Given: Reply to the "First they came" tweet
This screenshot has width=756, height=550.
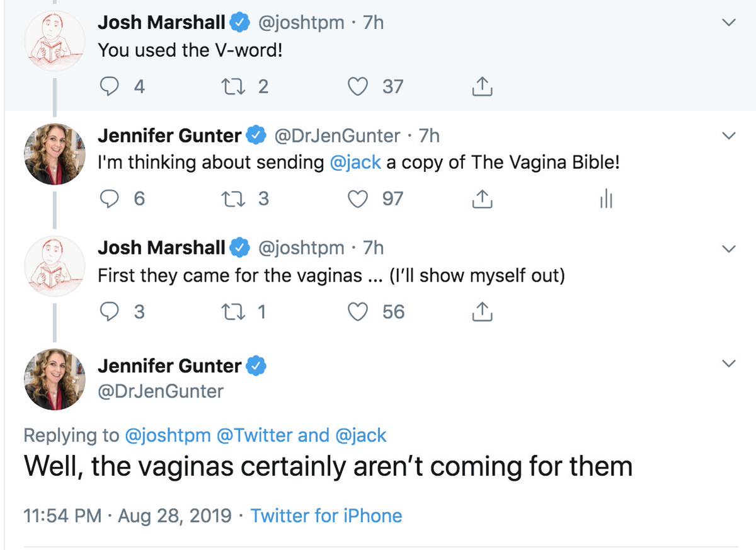Looking at the screenshot, I should point(110,312).
